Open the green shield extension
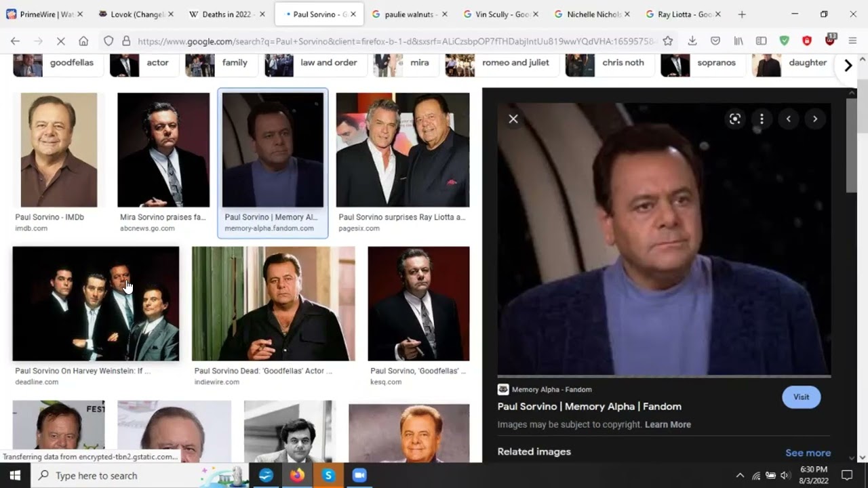The width and height of the screenshot is (868, 488). point(785,41)
